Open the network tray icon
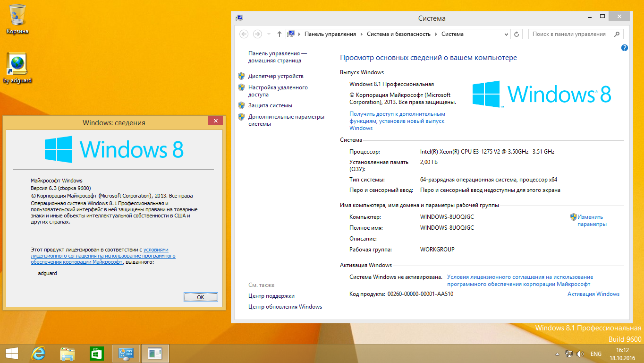Image resolution: width=644 pixels, height=363 pixels. click(569, 354)
